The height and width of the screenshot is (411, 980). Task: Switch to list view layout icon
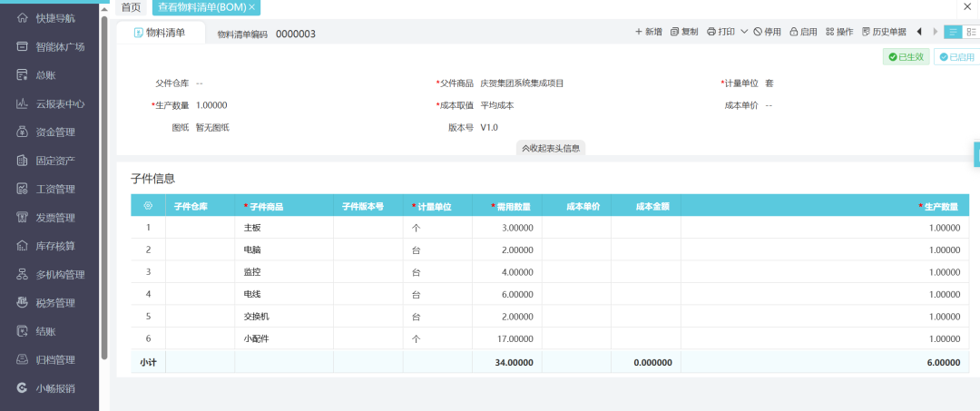pyautogui.click(x=953, y=32)
